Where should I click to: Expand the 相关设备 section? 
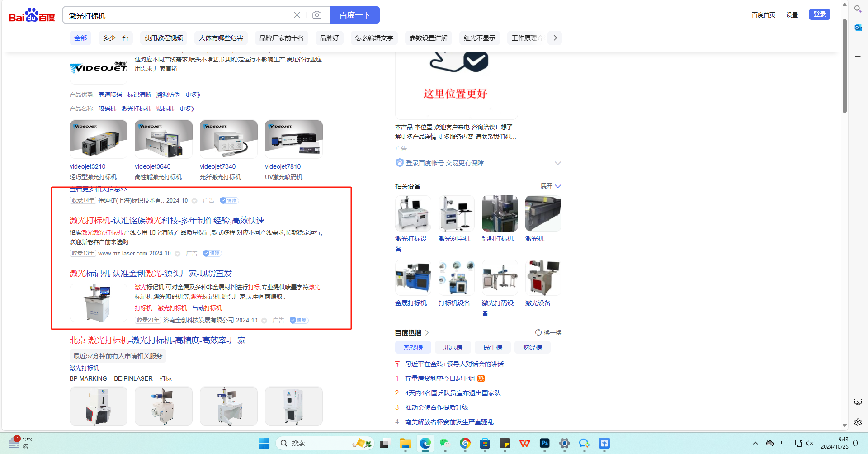pos(551,186)
